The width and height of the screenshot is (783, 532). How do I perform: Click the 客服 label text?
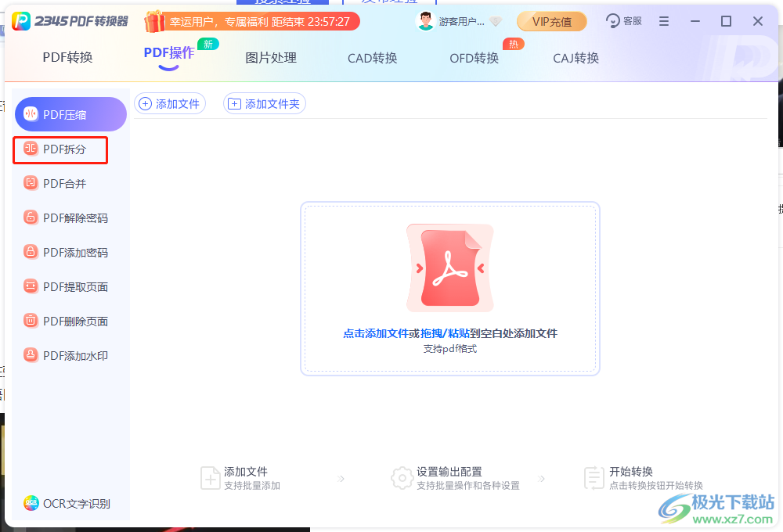[x=632, y=21]
